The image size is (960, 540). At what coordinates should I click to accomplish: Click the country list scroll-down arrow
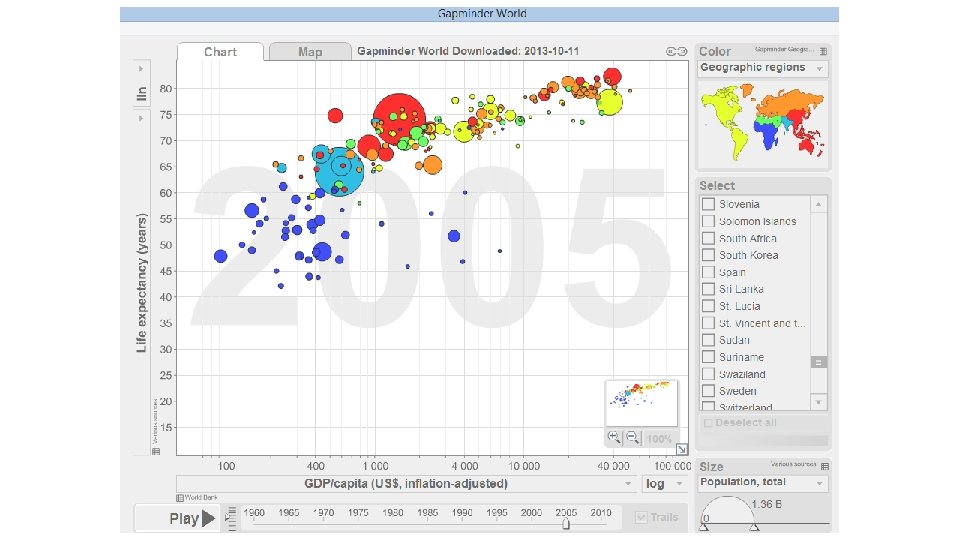(819, 402)
